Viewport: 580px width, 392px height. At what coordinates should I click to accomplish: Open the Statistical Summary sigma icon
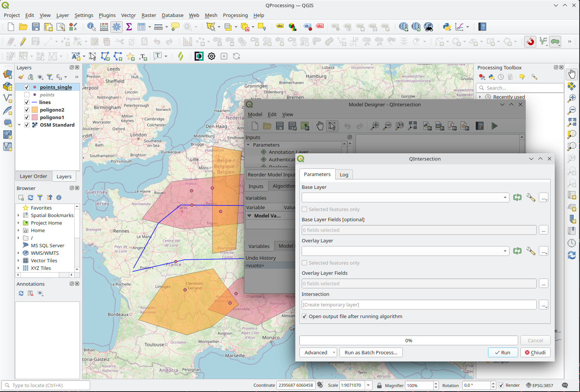pos(129,27)
